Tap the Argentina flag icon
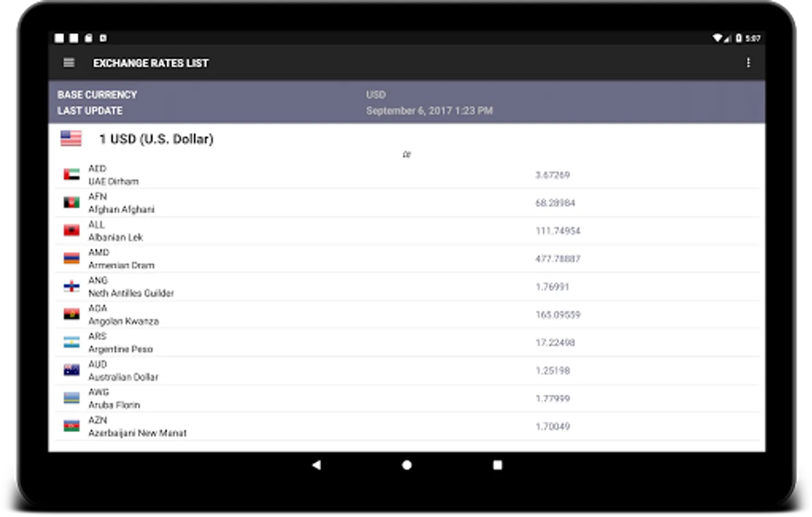The image size is (812, 517). click(71, 342)
